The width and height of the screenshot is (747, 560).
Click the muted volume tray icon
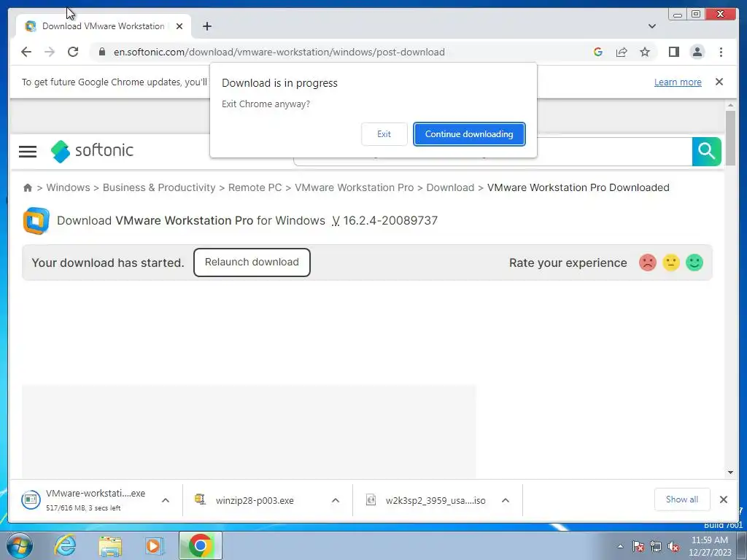pos(673,546)
